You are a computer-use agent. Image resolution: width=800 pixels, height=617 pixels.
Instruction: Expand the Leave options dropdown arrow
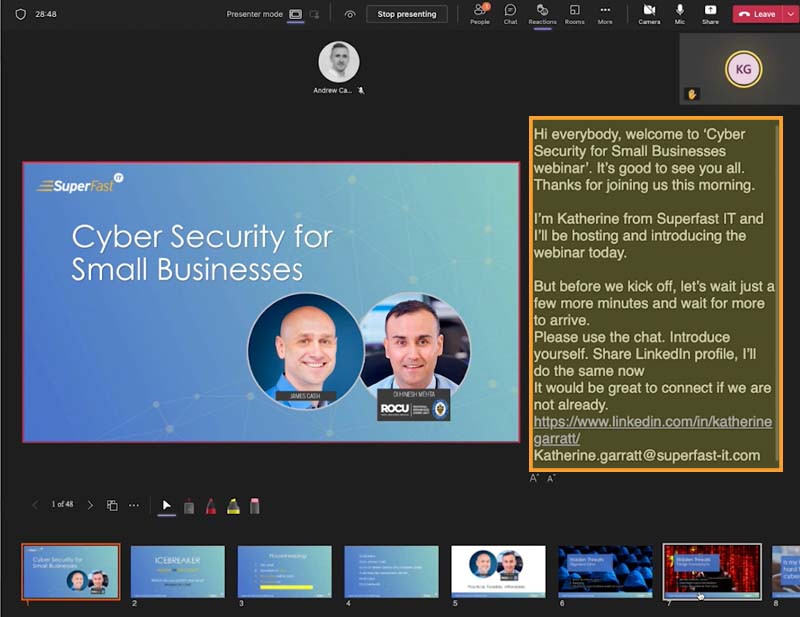(x=791, y=14)
